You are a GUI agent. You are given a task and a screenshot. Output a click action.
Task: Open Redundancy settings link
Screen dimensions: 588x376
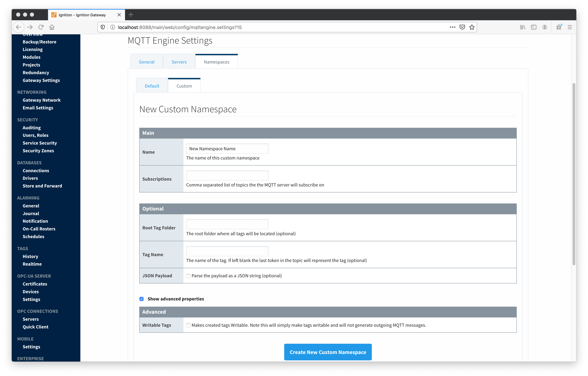[36, 72]
